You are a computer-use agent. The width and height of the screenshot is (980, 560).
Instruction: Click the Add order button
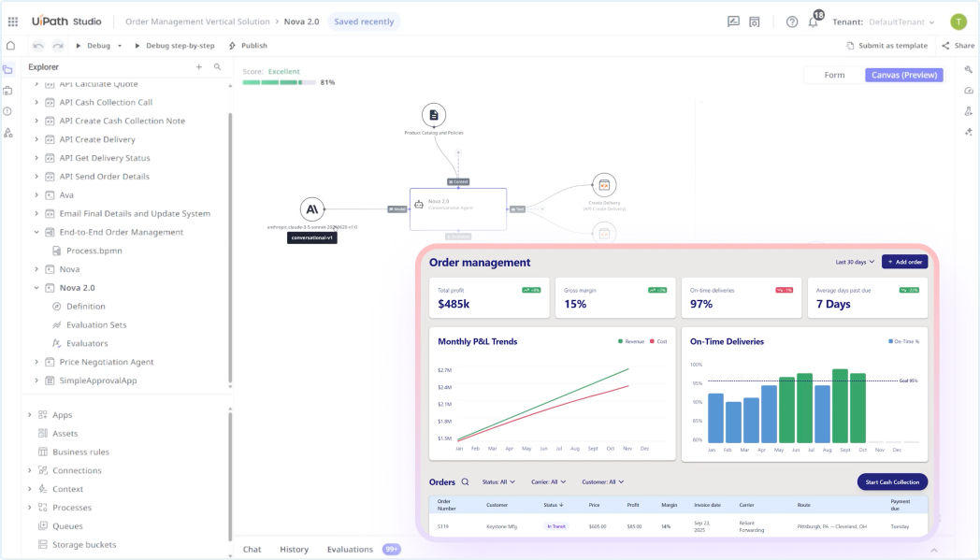click(x=904, y=262)
